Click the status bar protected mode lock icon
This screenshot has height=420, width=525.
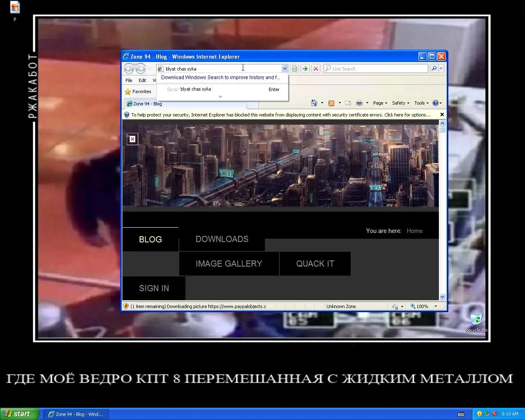[395, 306]
